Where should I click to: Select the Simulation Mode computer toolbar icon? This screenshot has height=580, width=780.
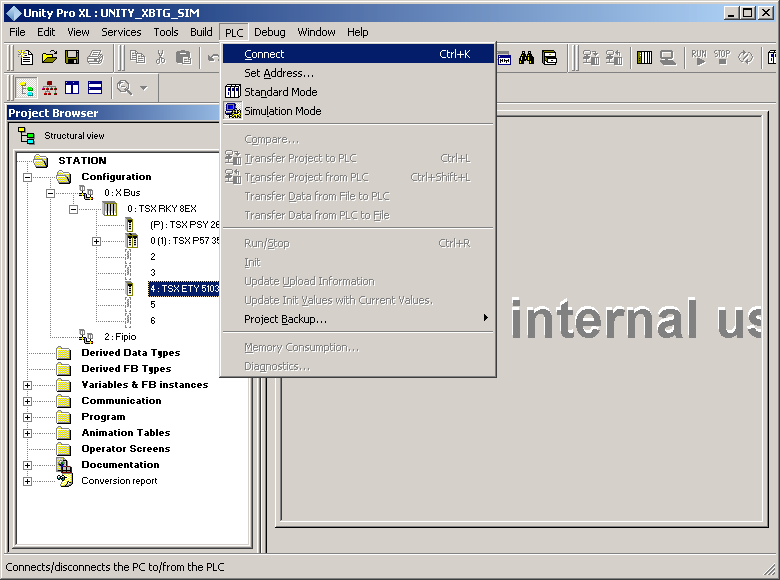point(668,58)
